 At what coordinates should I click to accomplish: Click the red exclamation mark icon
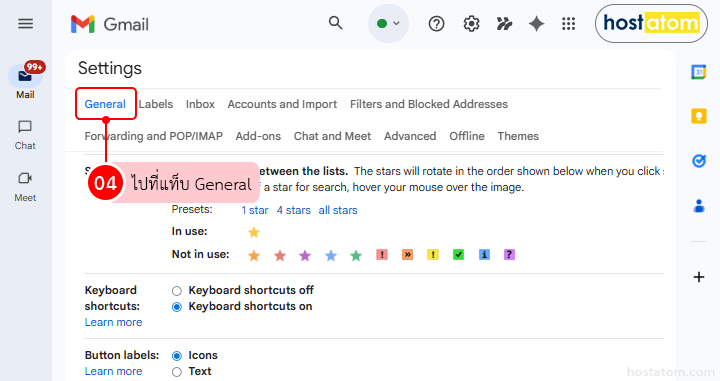click(382, 254)
